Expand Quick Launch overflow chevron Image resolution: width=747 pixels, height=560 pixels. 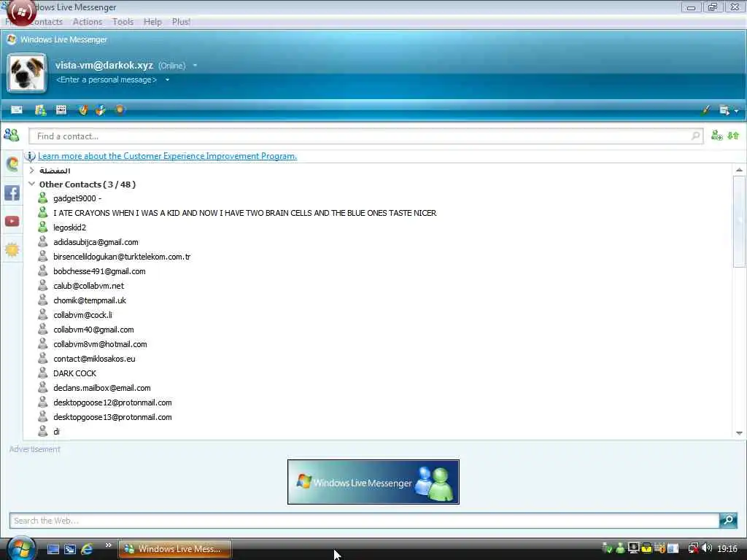[108, 545]
